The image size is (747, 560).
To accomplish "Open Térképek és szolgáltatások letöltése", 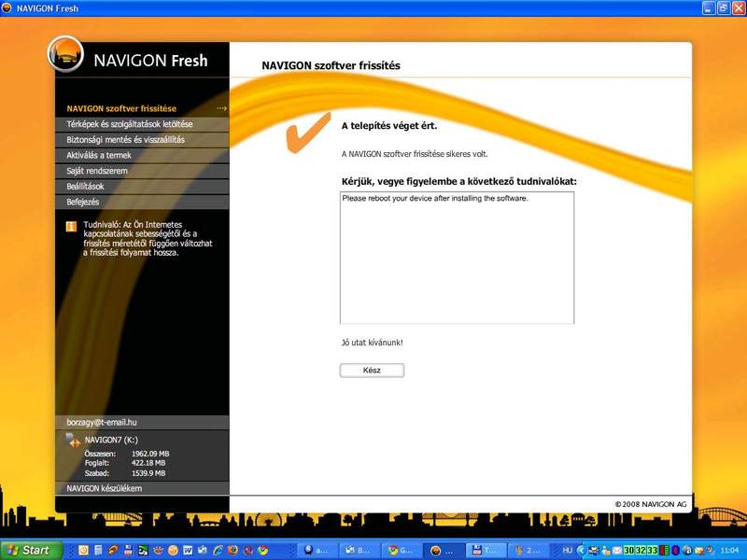I will tap(142, 124).
